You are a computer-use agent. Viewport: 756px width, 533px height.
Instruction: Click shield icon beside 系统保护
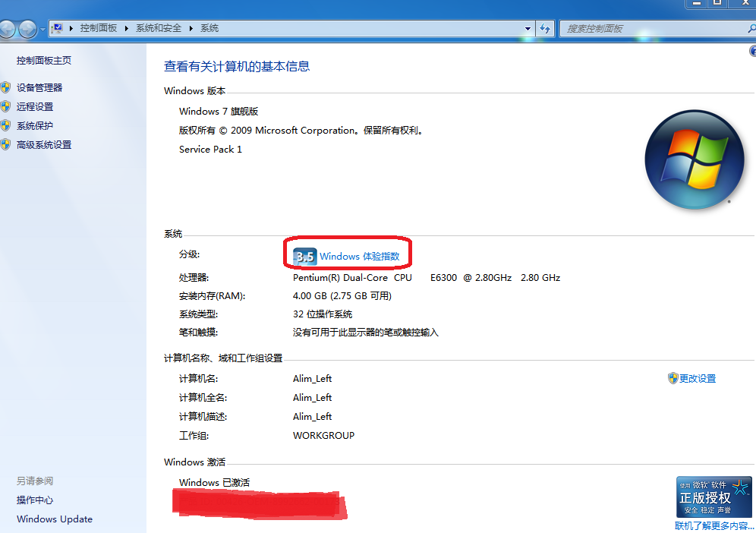(6, 125)
